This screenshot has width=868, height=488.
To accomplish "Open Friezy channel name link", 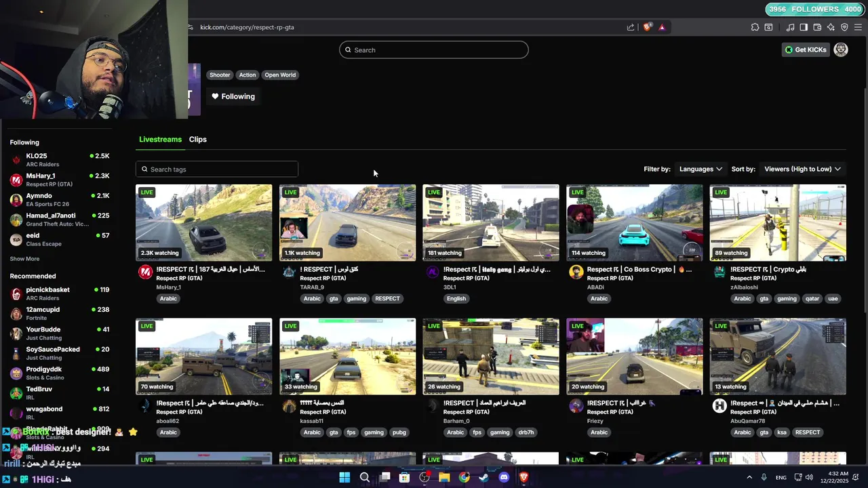I will tap(595, 421).
